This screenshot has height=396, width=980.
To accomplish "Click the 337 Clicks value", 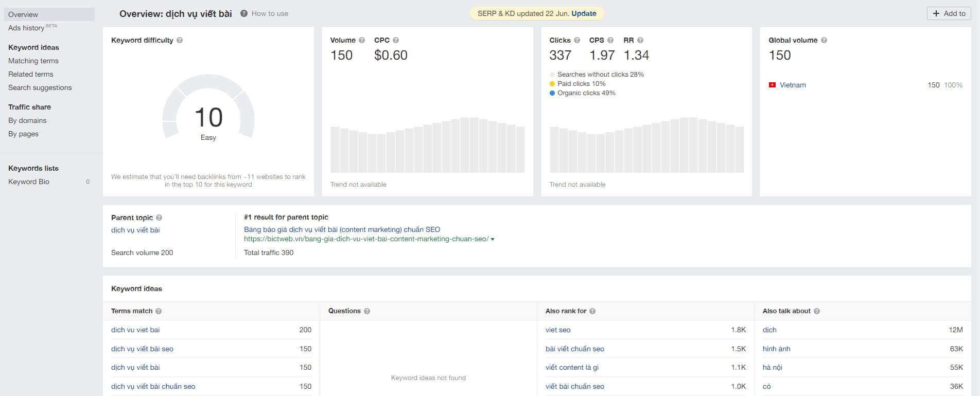I will (x=561, y=55).
